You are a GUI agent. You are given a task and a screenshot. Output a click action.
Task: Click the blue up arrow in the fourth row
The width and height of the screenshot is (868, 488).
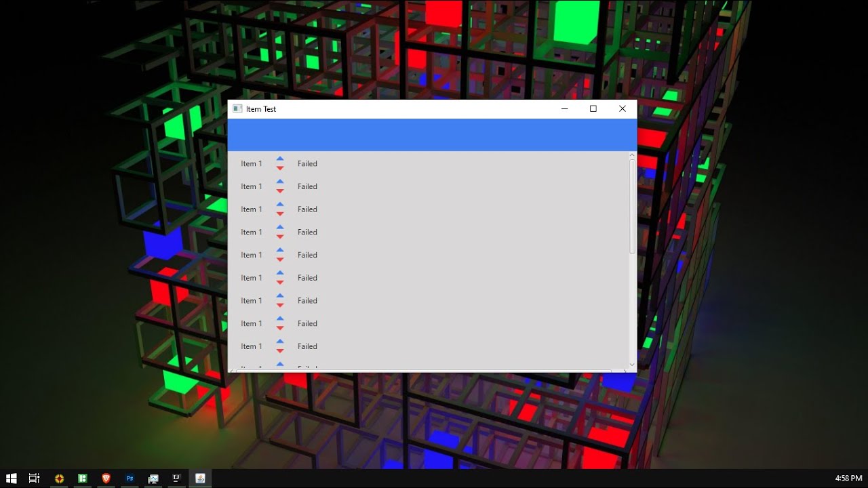[280, 227]
